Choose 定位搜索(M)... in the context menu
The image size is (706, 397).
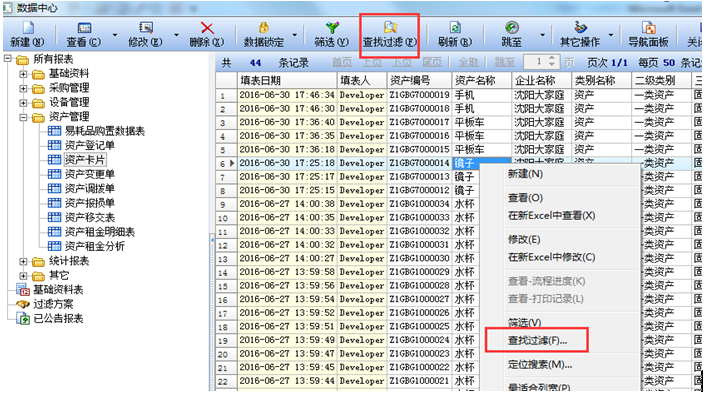540,365
